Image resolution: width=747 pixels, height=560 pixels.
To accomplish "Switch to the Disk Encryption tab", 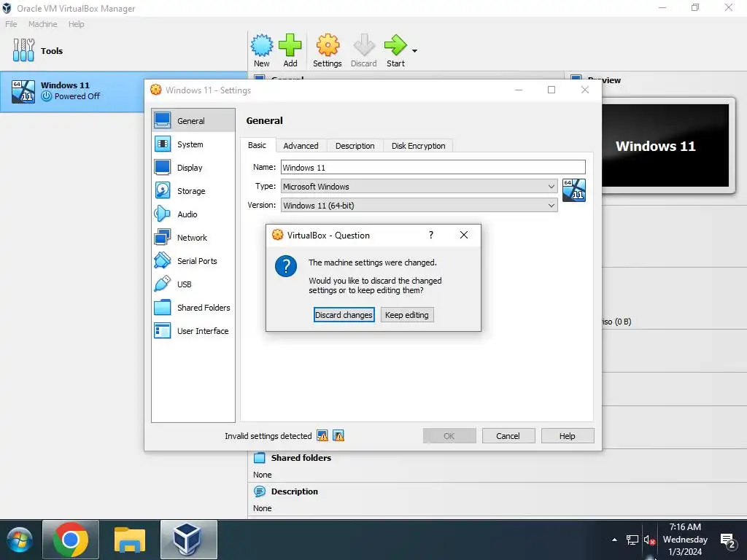I will pos(418,146).
